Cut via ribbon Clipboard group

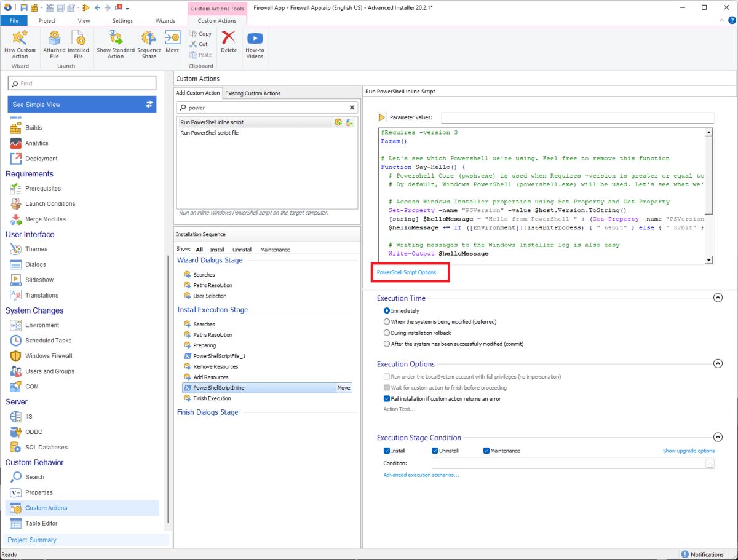tap(199, 44)
